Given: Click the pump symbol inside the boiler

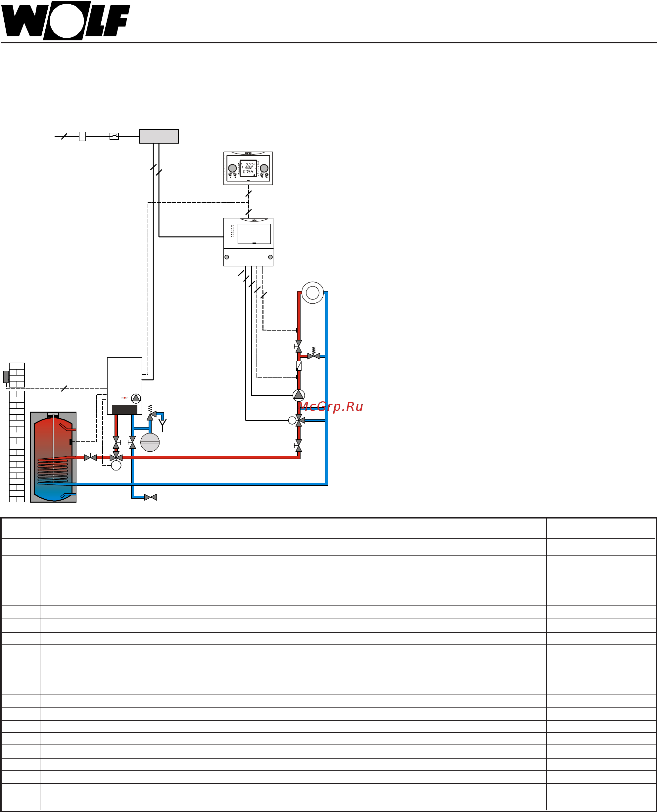Looking at the screenshot, I should [x=136, y=398].
